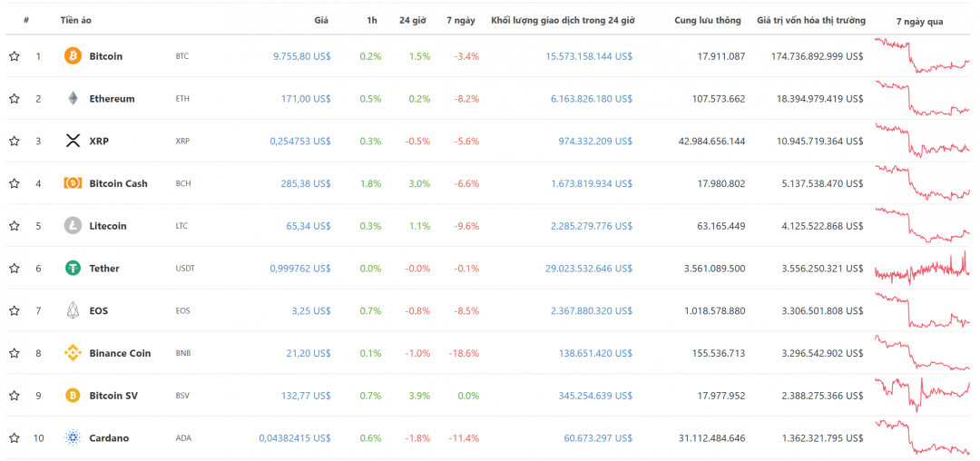Sort by Cung lưu thông header
The image size is (980, 461).
pos(708,20)
